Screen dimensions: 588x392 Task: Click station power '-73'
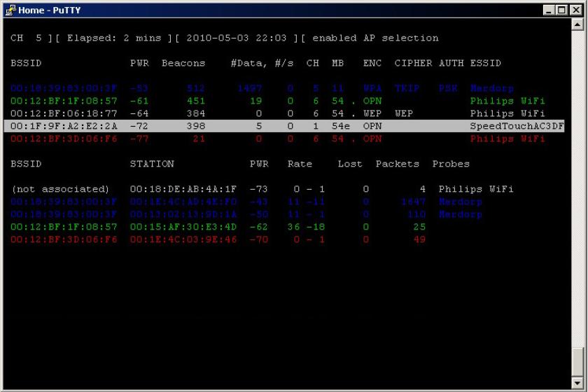pos(259,189)
